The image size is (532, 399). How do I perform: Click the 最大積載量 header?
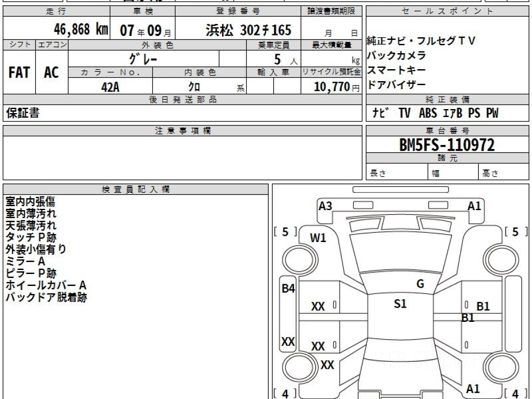(332, 45)
